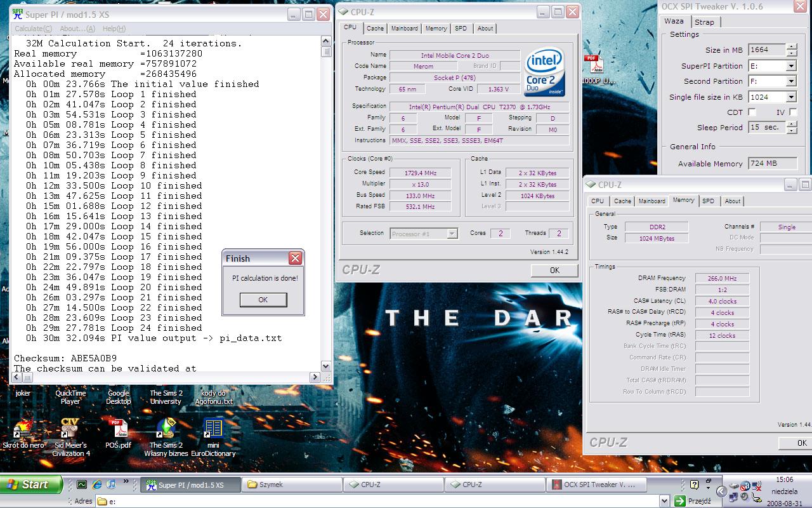Select The Sims 2 Własny biznes icon

point(166,438)
